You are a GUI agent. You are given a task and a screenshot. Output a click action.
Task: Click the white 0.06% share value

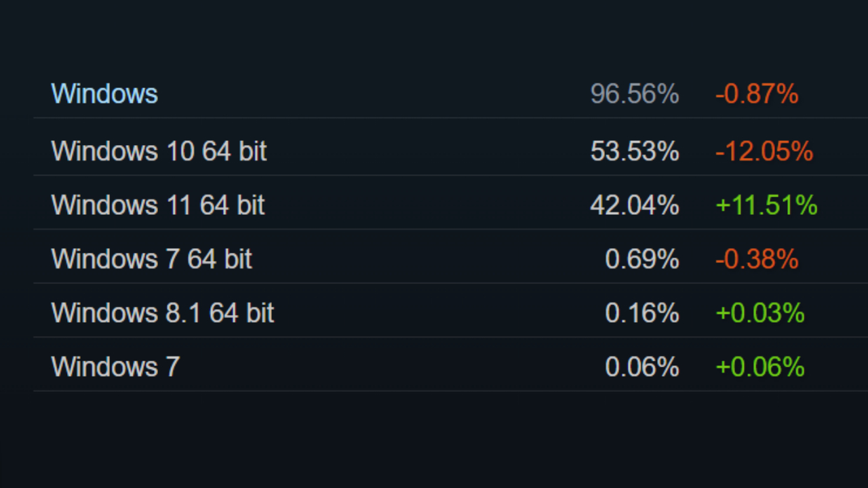coord(642,367)
